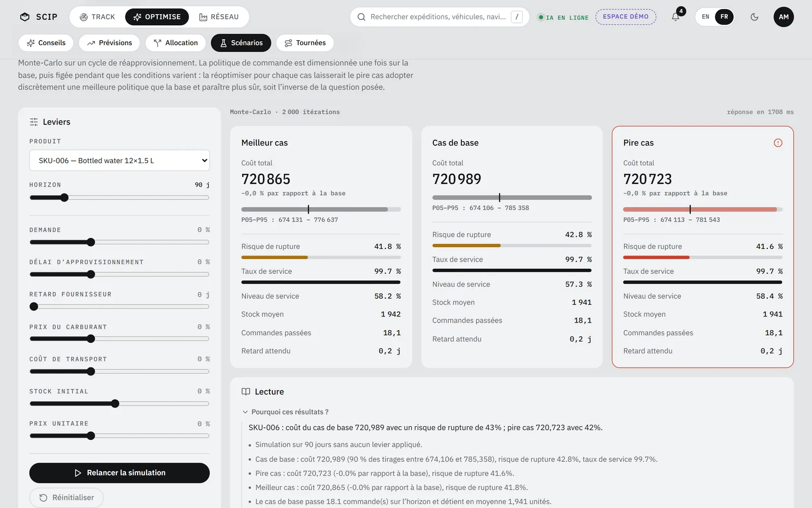
Task: Click the Demande slider handle
Action: coord(91,242)
